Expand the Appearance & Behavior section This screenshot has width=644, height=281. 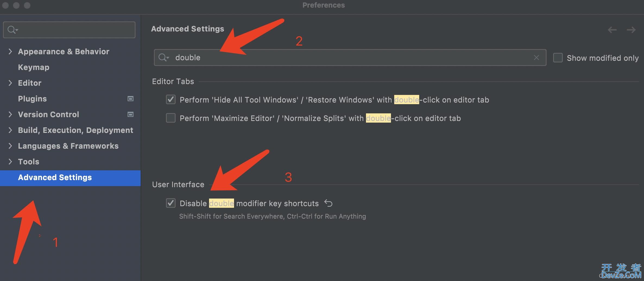10,52
